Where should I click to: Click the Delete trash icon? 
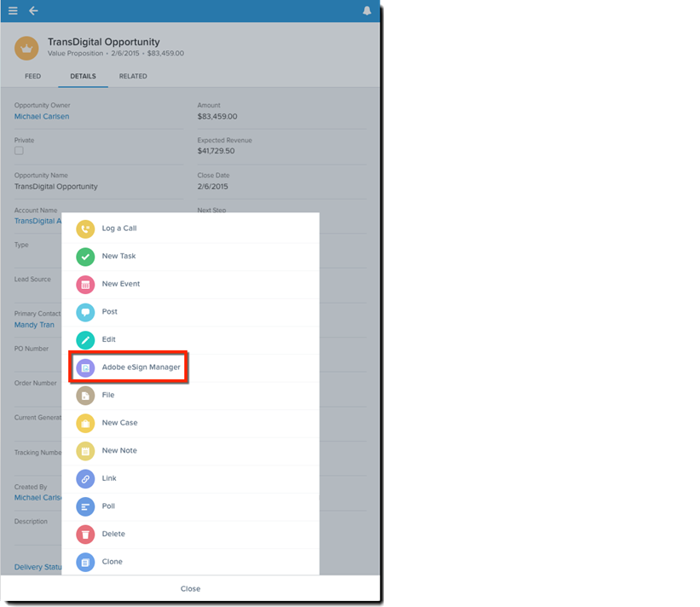pos(84,535)
